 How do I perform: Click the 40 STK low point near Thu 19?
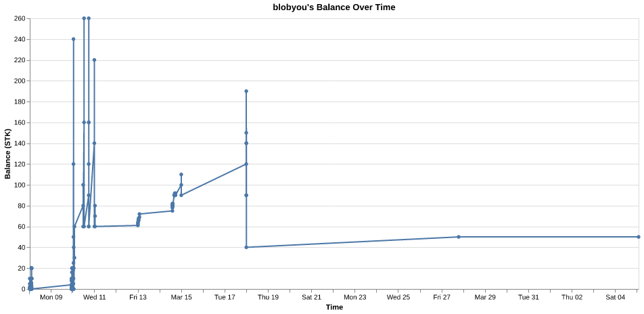(x=246, y=248)
